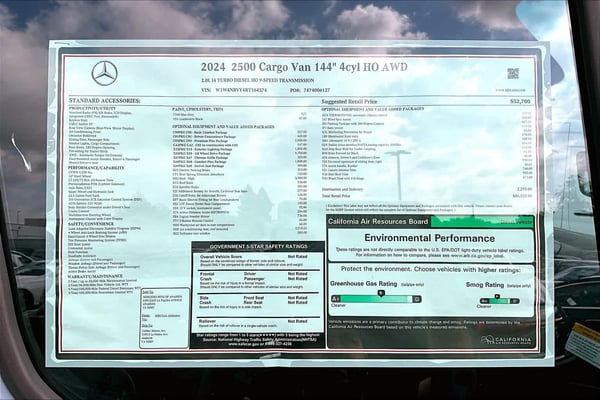Click the 'GOVERNMENT 5-STAR SAFETY RATINGS' header
Viewport: 600px width, 400px height.
258,247
